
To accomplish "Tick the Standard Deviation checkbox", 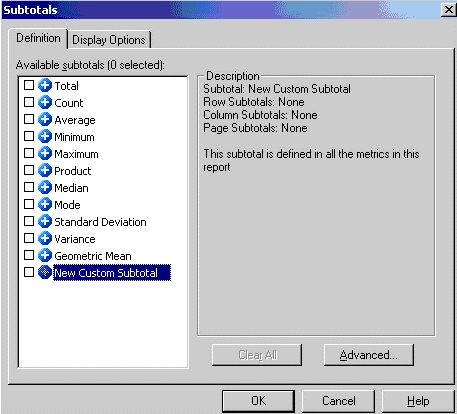I will (29, 221).
